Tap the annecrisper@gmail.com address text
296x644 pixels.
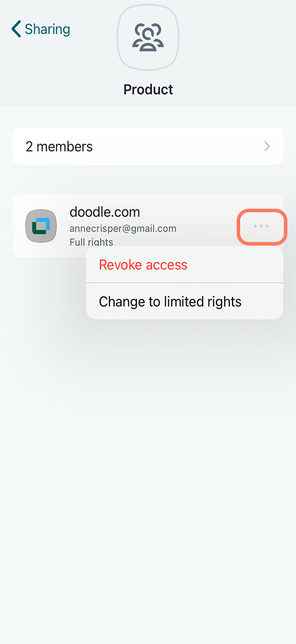point(123,228)
